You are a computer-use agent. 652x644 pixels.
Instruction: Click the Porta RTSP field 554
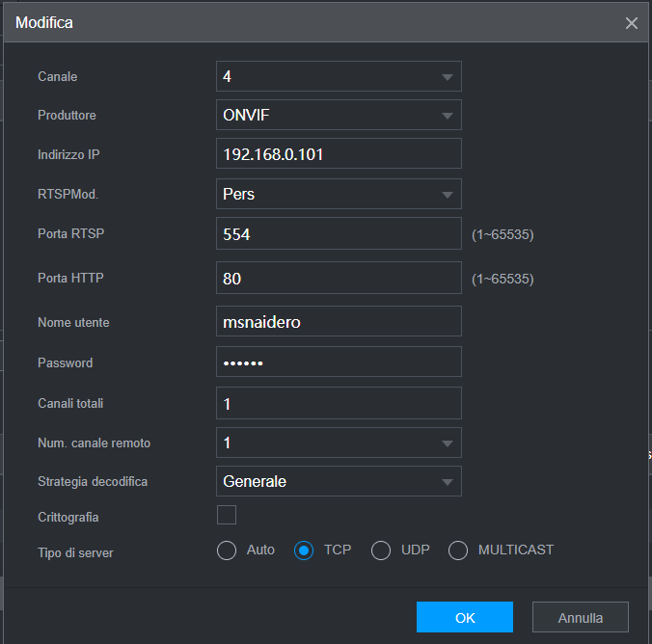click(x=339, y=233)
